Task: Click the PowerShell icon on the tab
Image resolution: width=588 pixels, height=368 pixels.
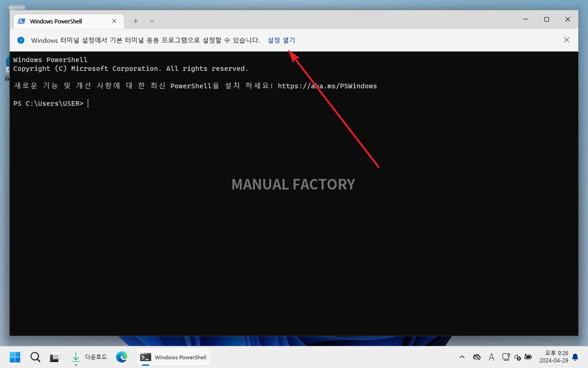Action: pyautogui.click(x=22, y=21)
